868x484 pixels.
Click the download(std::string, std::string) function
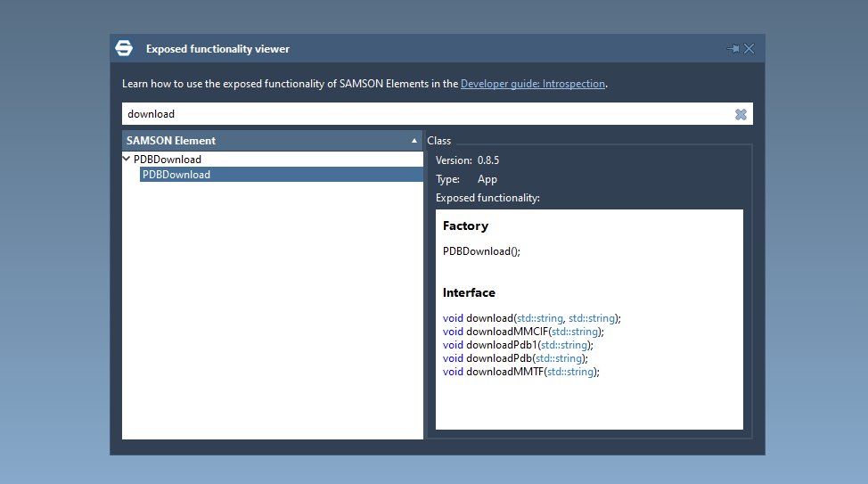pyautogui.click(x=531, y=318)
